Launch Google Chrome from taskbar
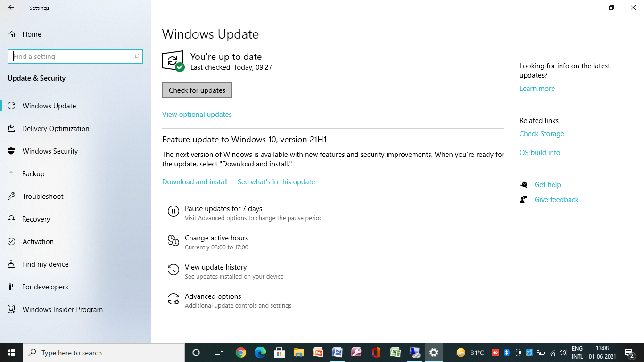The height and width of the screenshot is (362, 644). (241, 353)
